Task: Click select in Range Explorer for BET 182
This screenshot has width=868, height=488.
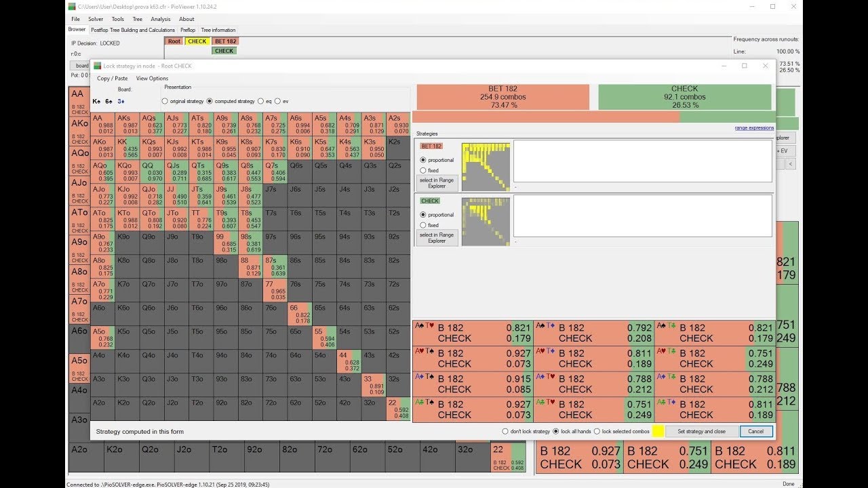Action: [x=437, y=183]
